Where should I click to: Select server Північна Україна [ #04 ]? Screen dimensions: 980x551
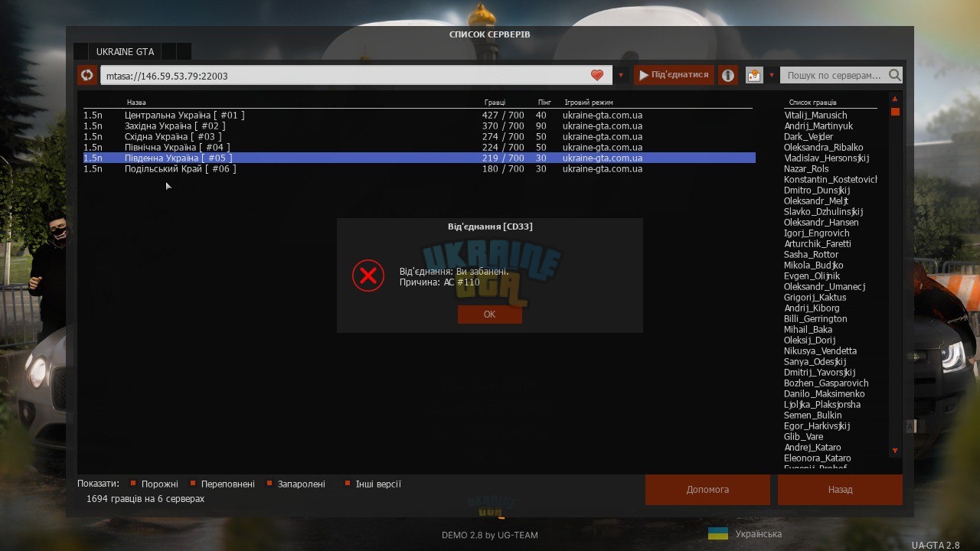419,147
